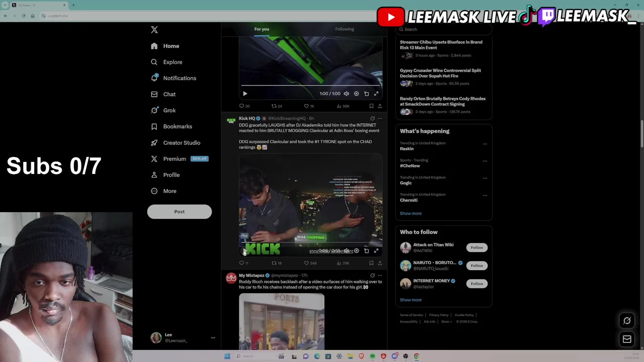Viewport: 644px width, 362px height.
Task: Switch to the For you tab
Action: [x=262, y=29]
